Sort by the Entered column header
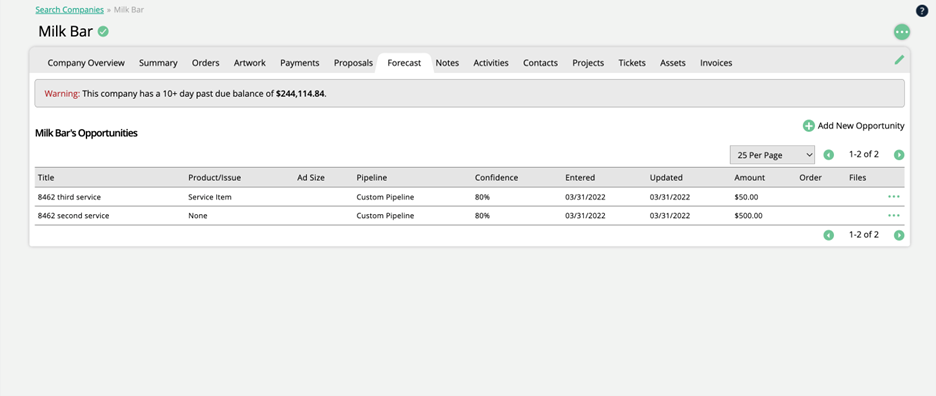This screenshot has width=936, height=396. click(x=580, y=177)
